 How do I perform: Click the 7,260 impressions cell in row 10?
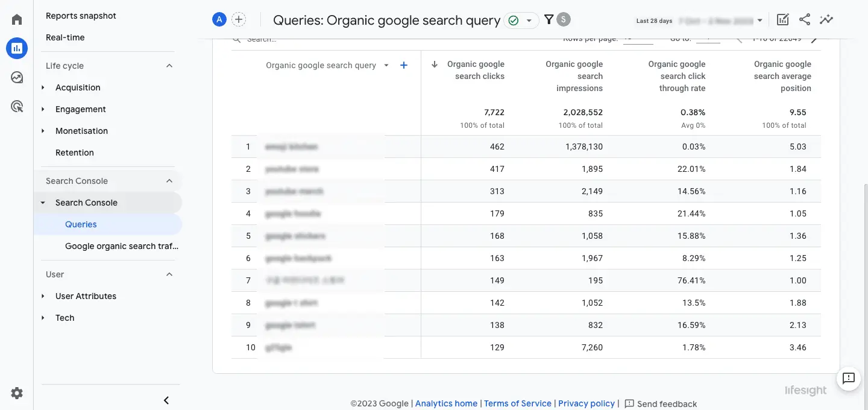tap(593, 347)
